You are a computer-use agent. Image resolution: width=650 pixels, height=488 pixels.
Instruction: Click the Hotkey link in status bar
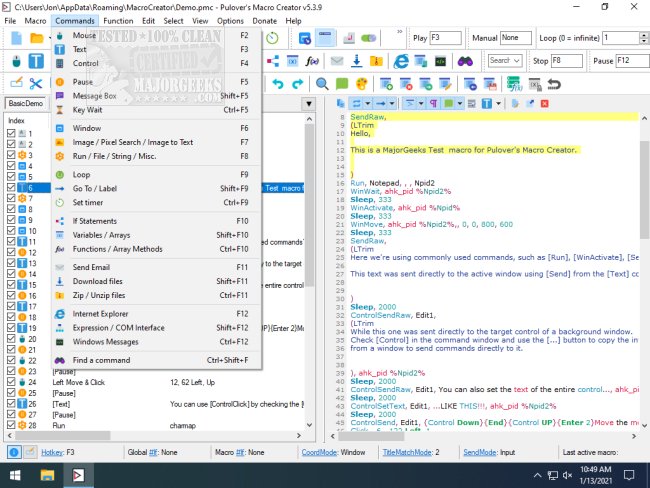(x=52, y=452)
